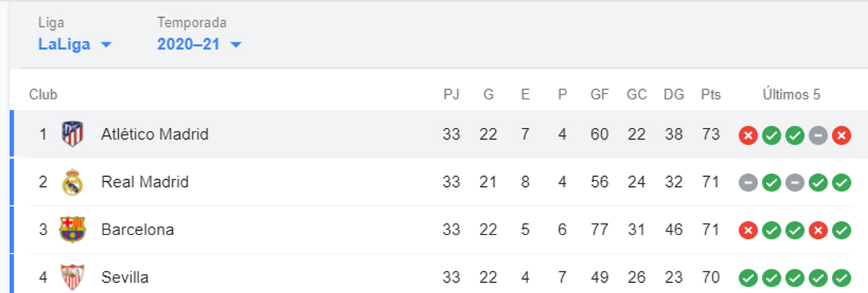Image resolution: width=868 pixels, height=293 pixels.
Task: Click the arrow next to LaLiga
Action: [x=106, y=45]
